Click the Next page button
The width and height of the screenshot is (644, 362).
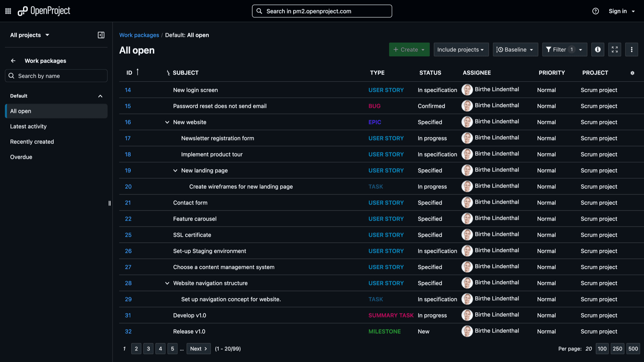[x=199, y=349]
